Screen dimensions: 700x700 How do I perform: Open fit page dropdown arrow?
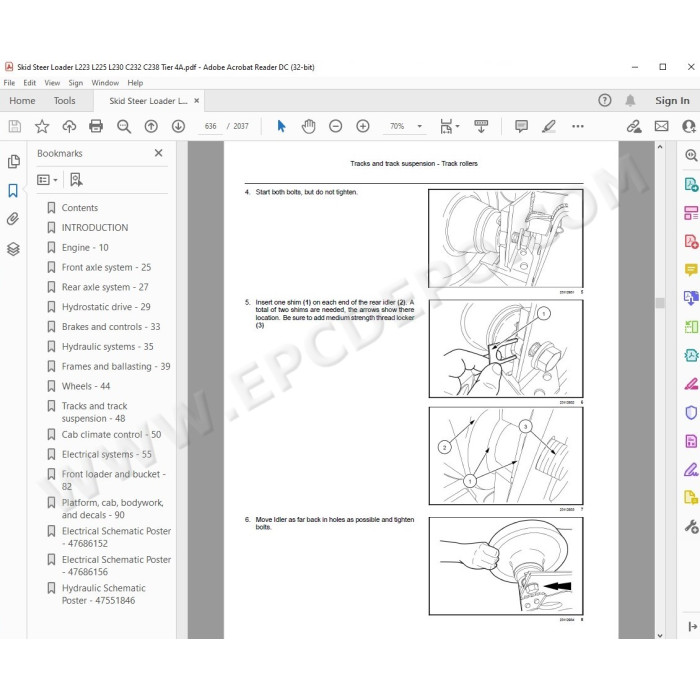pyautogui.click(x=457, y=126)
